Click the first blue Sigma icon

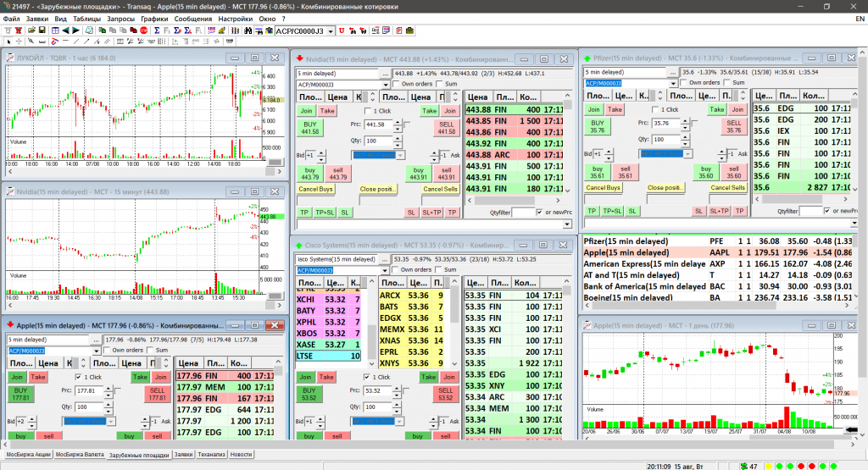(x=157, y=30)
